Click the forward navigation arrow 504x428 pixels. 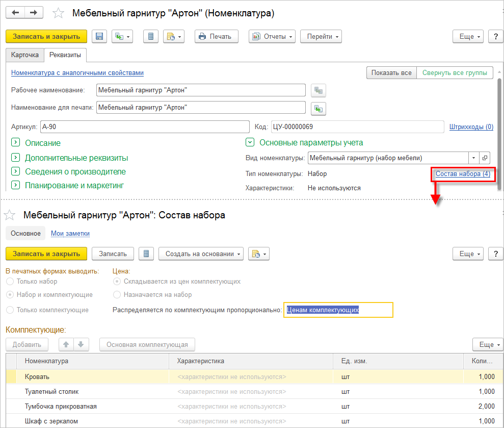point(34,13)
